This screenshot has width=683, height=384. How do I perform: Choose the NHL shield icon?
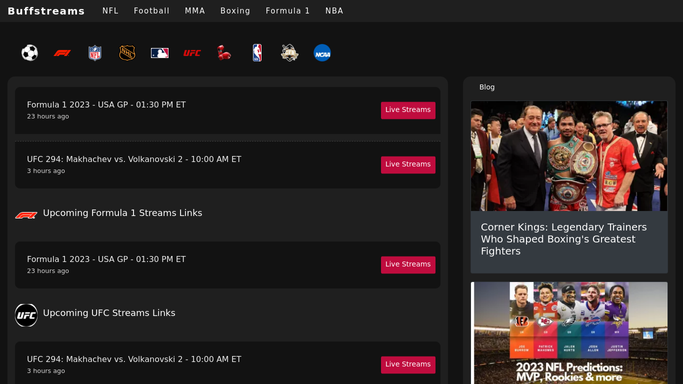coord(127,53)
